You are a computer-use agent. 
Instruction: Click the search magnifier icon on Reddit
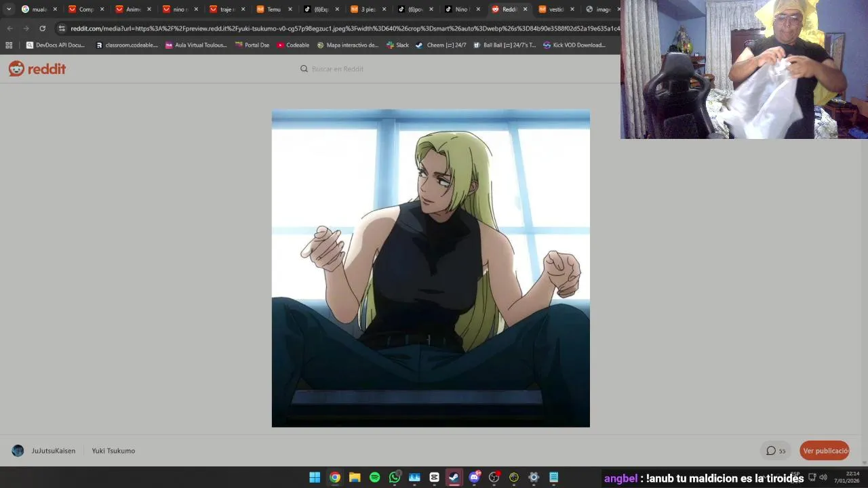click(x=304, y=68)
